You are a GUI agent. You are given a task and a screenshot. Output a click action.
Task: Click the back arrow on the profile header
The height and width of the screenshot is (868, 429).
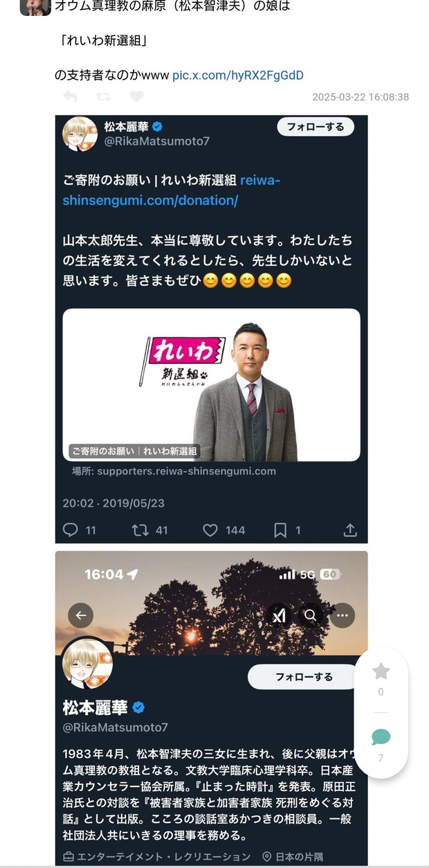[x=80, y=615]
